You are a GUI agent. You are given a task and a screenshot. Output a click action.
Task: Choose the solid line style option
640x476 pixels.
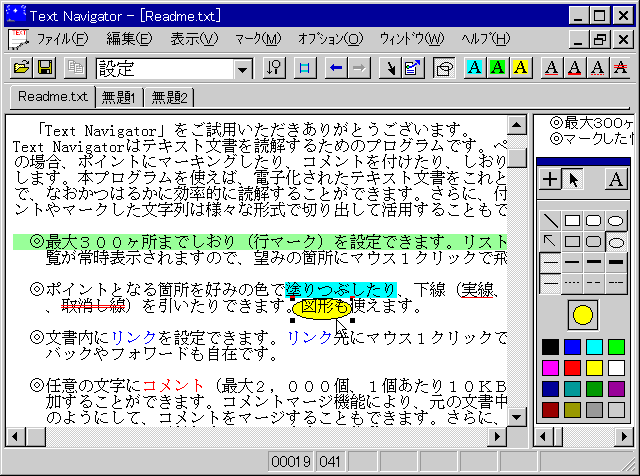[x=550, y=283]
